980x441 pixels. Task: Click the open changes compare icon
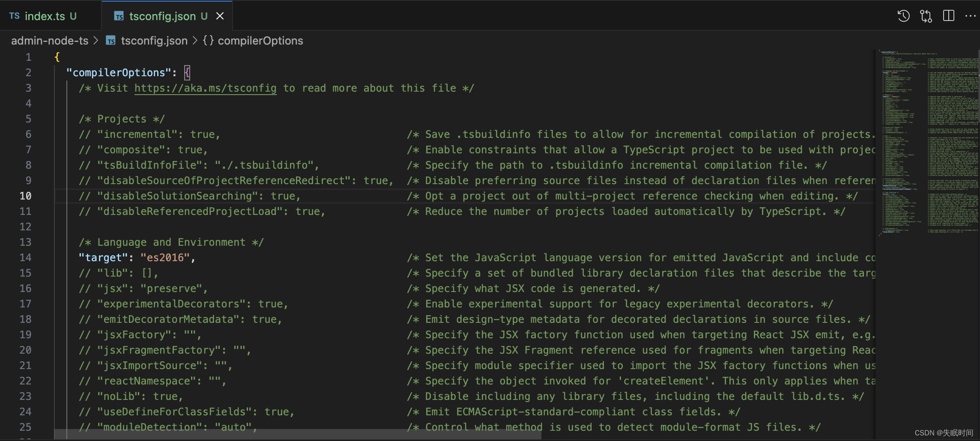926,16
